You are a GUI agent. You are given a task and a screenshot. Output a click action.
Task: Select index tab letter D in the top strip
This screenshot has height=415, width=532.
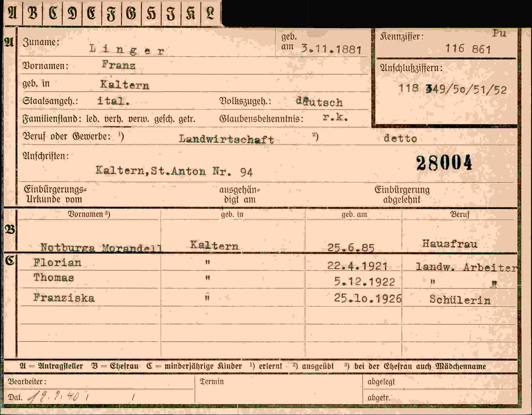pyautogui.click(x=72, y=13)
